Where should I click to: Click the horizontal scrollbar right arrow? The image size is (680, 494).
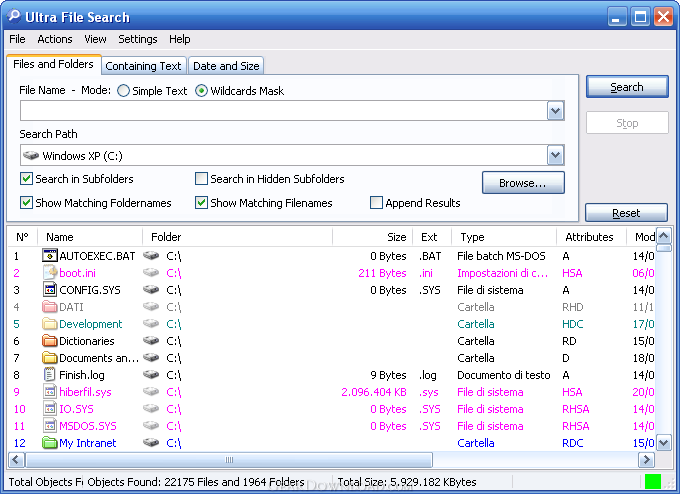[646, 459]
